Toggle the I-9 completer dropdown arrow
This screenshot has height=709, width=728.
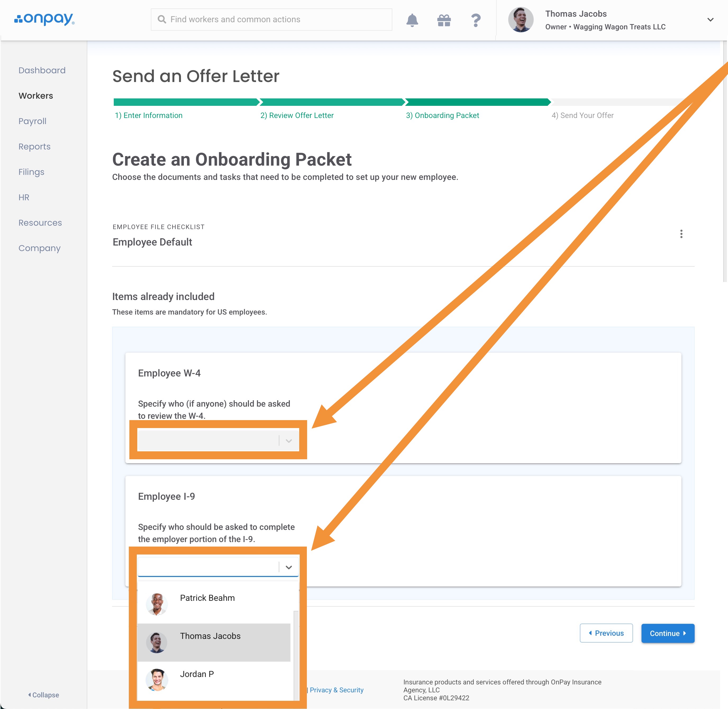click(289, 567)
